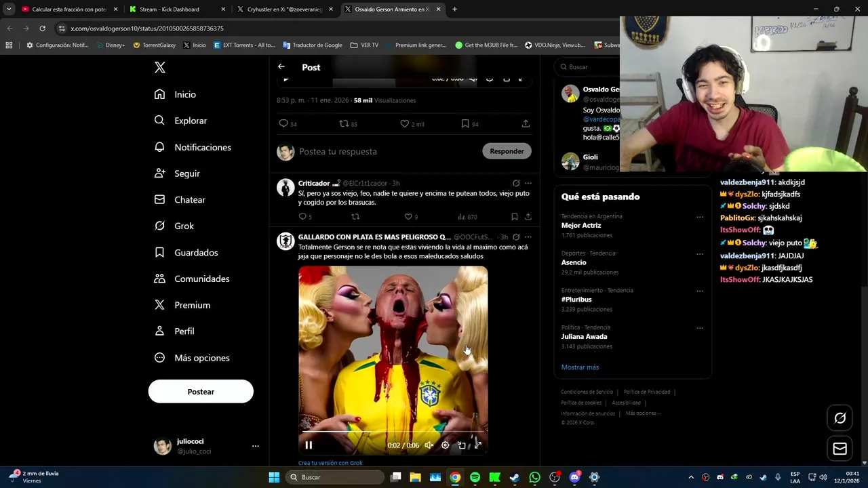Bookmark the main post with 94 saves
Image resolution: width=868 pixels, height=488 pixels.
(465, 124)
